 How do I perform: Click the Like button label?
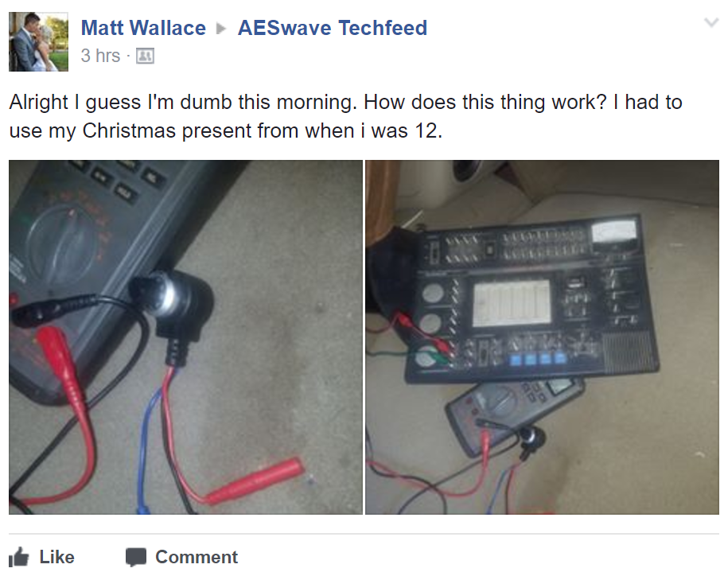point(56,557)
